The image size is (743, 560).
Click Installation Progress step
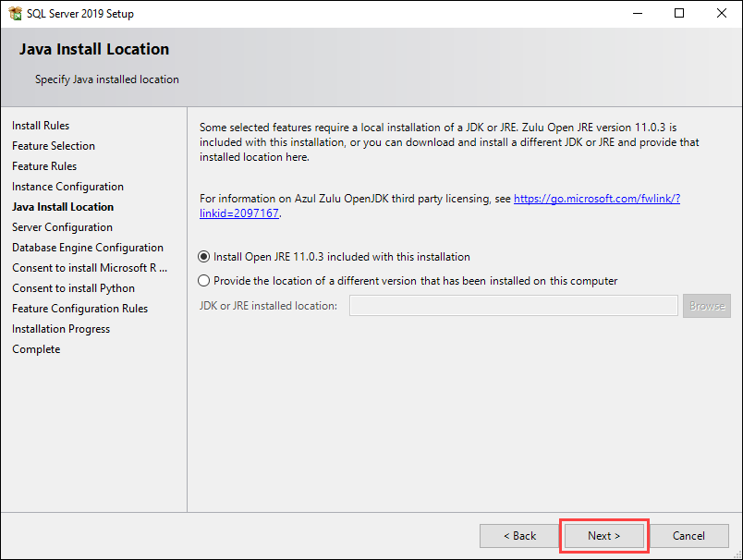click(x=61, y=329)
